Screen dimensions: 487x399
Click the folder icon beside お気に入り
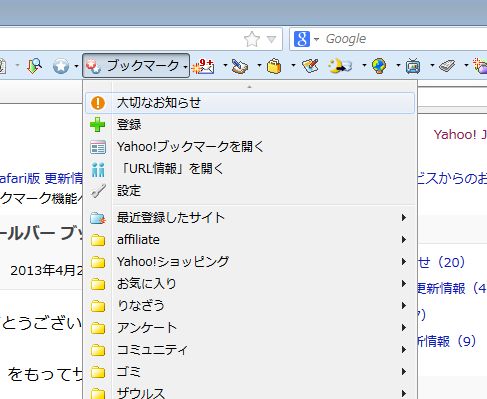click(98, 284)
